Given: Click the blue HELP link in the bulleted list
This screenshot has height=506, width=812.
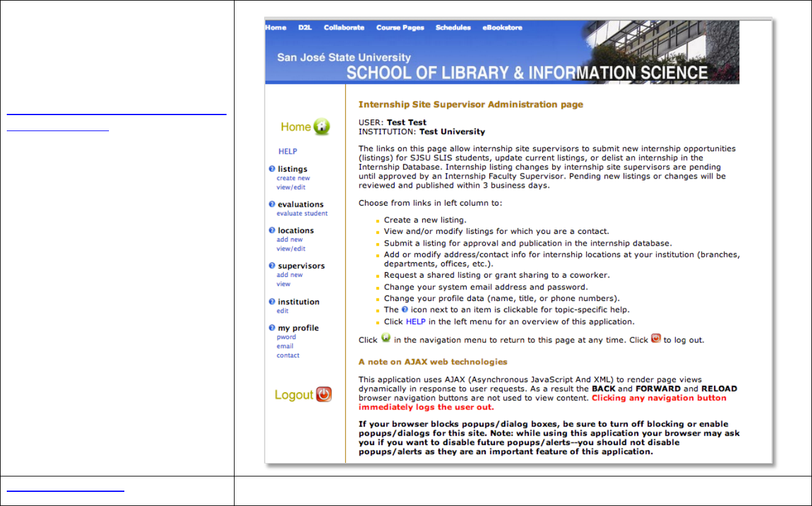Looking at the screenshot, I should point(416,321).
